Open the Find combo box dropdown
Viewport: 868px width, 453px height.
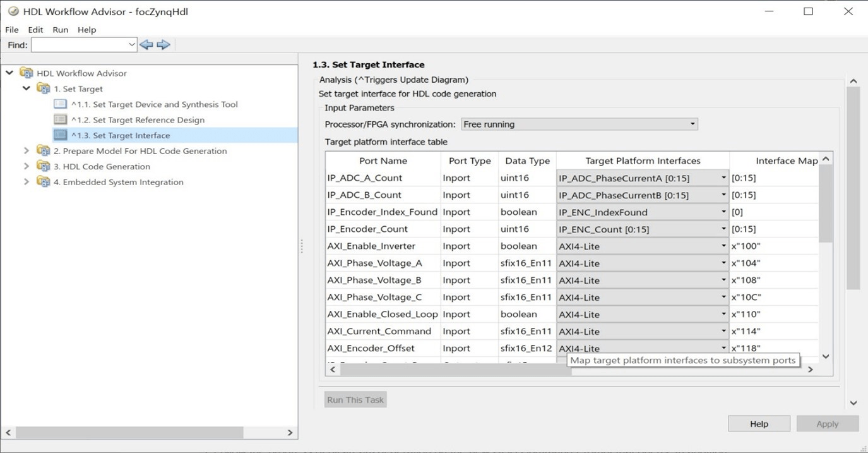point(131,45)
